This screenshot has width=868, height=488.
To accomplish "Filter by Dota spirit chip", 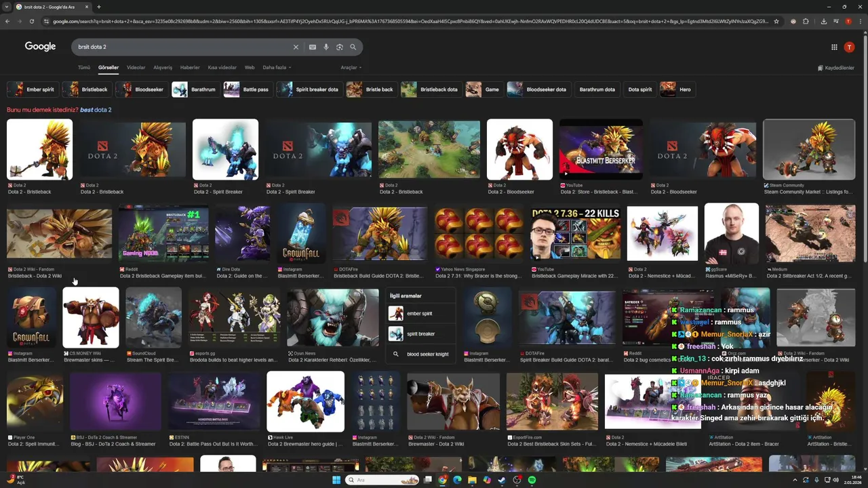I will click(x=639, y=89).
